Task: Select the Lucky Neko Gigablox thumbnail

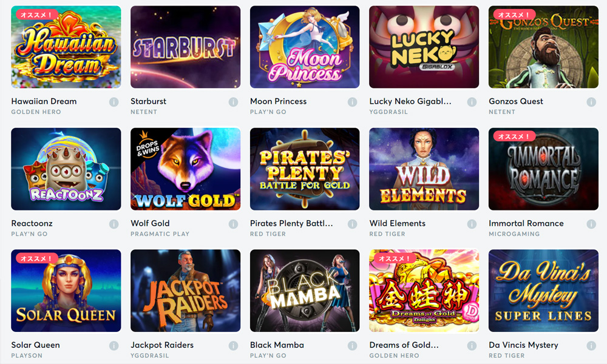Action: click(x=424, y=47)
